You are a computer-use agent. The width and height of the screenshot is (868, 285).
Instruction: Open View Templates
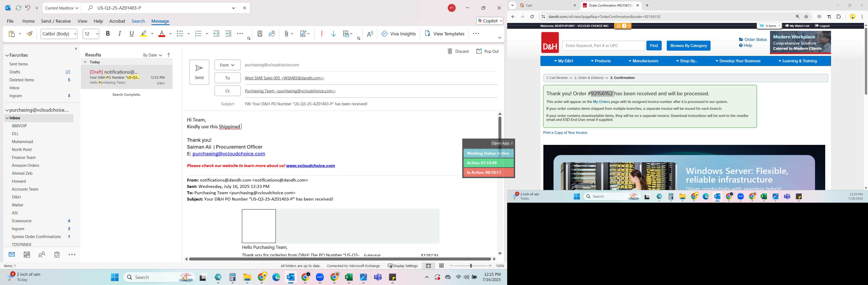coord(445,34)
